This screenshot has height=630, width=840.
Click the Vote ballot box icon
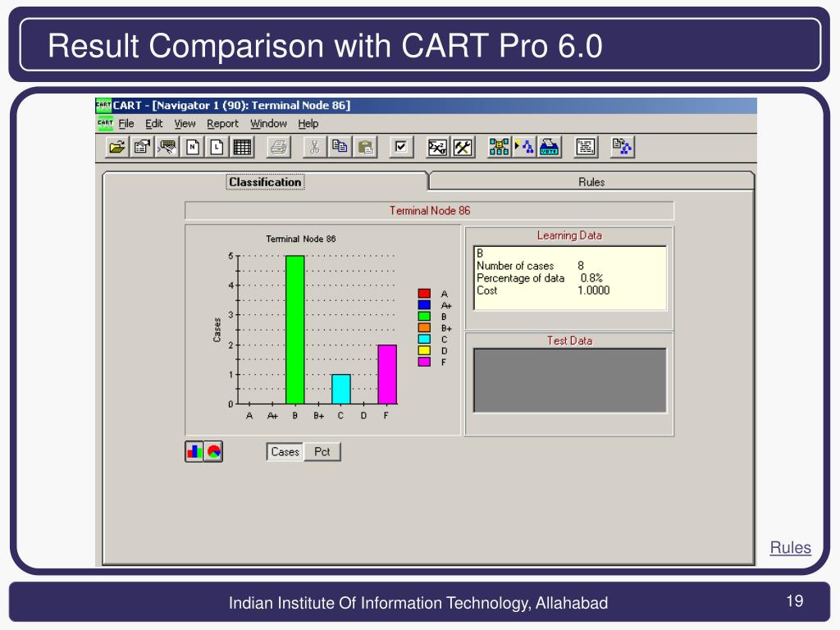550,147
